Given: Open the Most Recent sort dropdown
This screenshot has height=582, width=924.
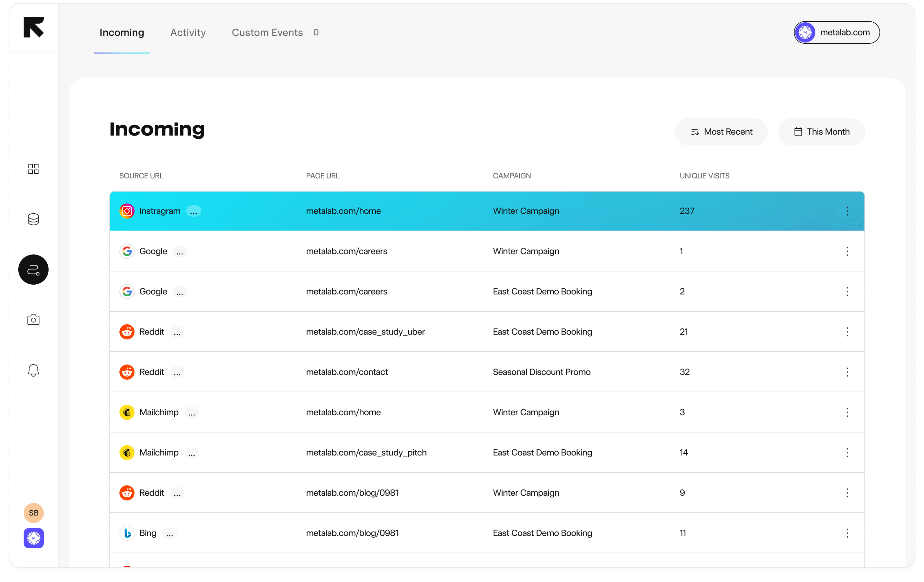Looking at the screenshot, I should tap(721, 132).
